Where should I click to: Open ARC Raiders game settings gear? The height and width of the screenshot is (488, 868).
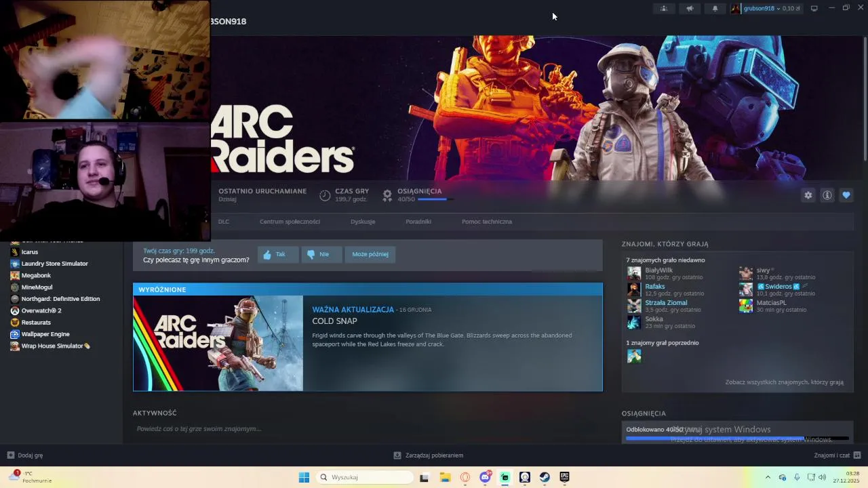(x=808, y=195)
